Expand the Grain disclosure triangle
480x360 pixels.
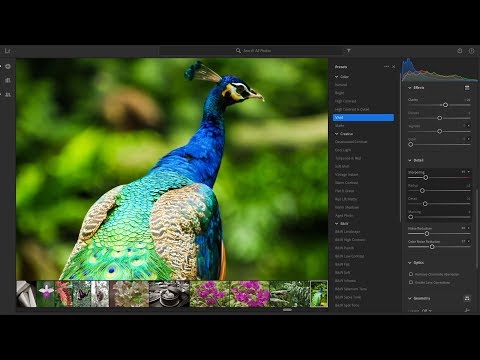[469, 139]
